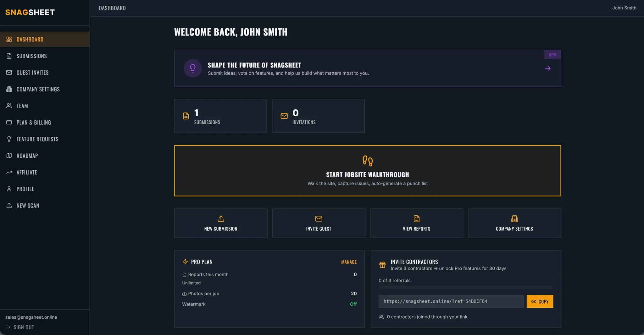Click the upload icon above New Submission
The height and width of the screenshot is (335, 644).
click(221, 218)
